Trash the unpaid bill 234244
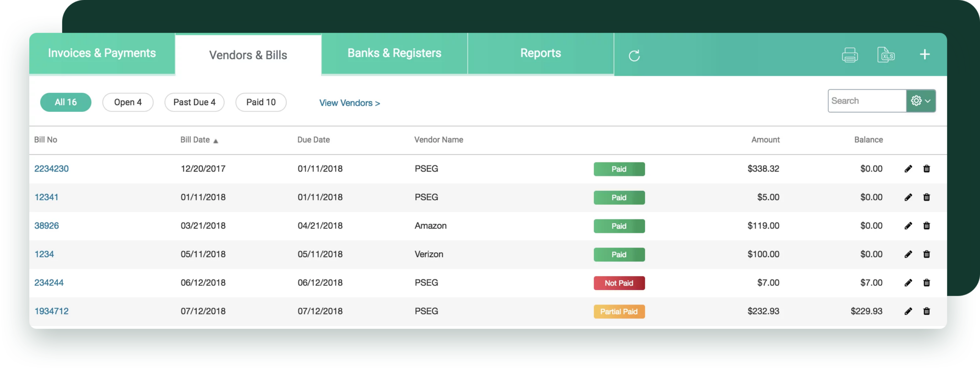980x369 pixels. 926,283
